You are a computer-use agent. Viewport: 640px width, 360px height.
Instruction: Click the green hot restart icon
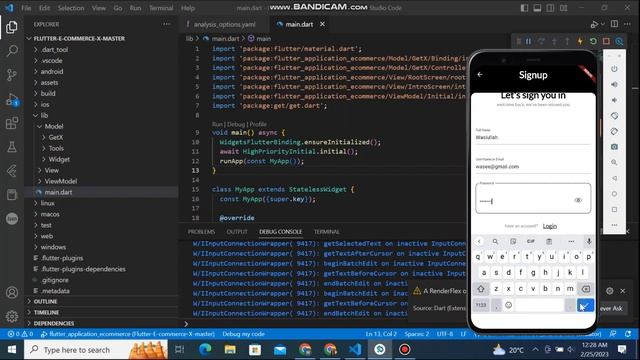tap(593, 41)
